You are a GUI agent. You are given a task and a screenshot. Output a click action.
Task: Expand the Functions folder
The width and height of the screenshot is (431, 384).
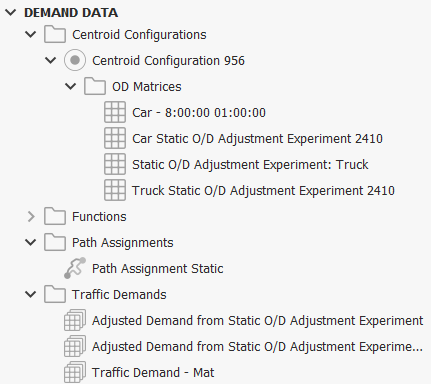[x=31, y=216]
